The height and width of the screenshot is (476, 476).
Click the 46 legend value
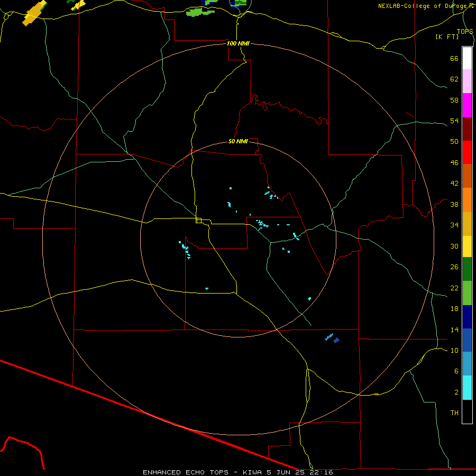tap(454, 163)
